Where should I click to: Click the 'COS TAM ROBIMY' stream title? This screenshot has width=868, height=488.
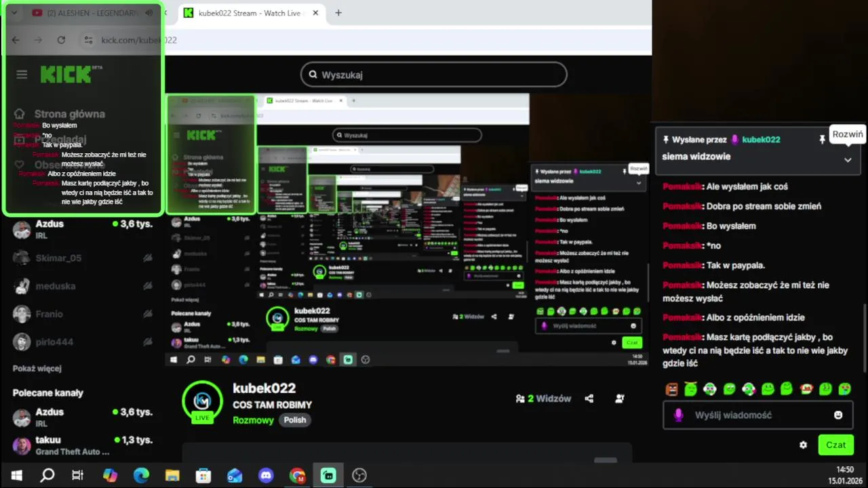click(273, 405)
